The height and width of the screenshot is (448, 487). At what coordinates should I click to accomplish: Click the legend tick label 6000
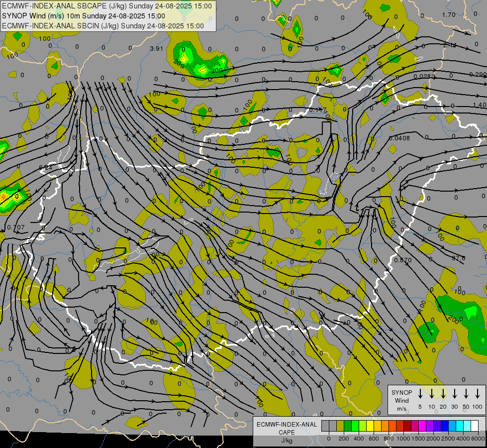click(x=478, y=439)
